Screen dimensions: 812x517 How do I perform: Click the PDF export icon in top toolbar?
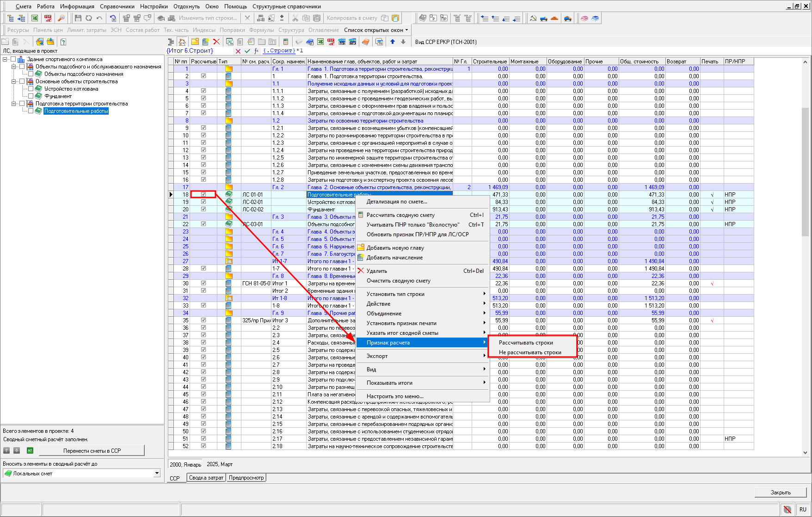coord(48,18)
